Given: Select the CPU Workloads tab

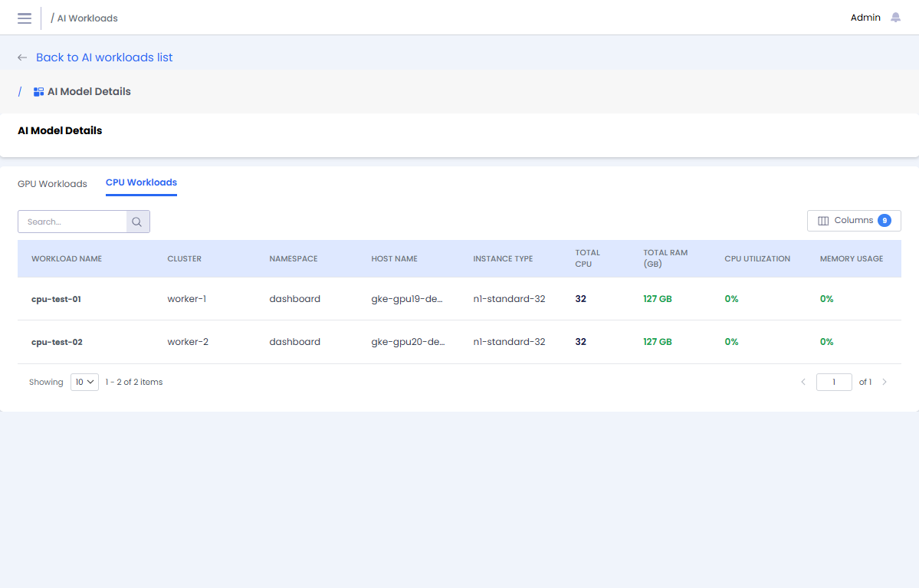Looking at the screenshot, I should (x=141, y=182).
